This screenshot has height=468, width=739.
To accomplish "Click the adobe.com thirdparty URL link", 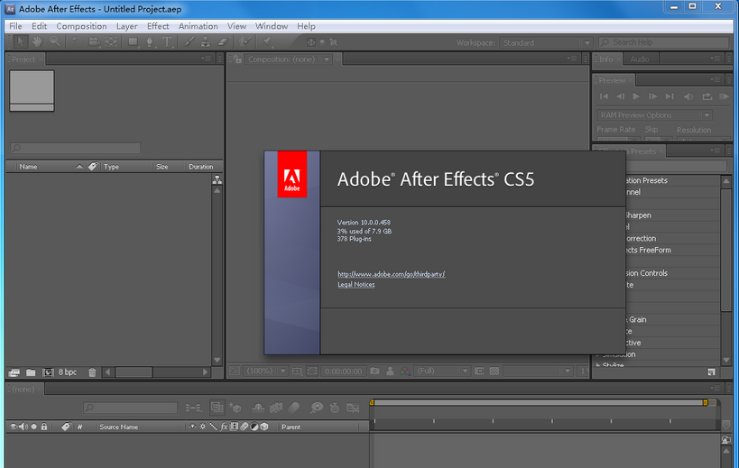I will 391,274.
